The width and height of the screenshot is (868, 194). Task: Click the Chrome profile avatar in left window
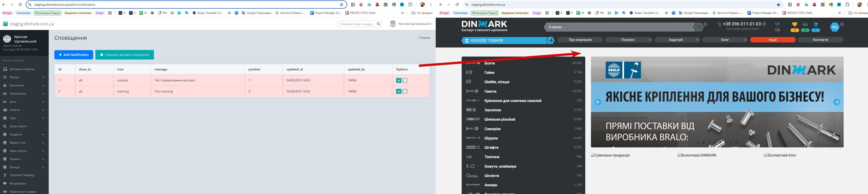tap(422, 5)
